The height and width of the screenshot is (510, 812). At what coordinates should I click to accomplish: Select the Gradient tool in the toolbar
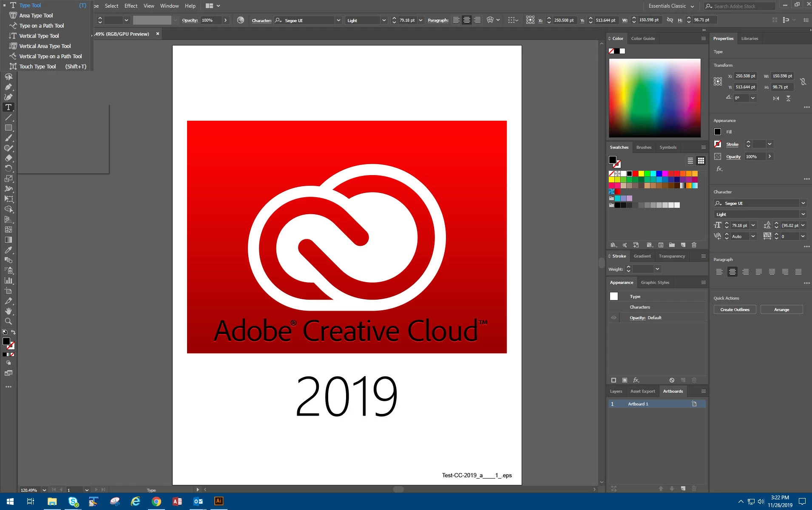coord(9,240)
